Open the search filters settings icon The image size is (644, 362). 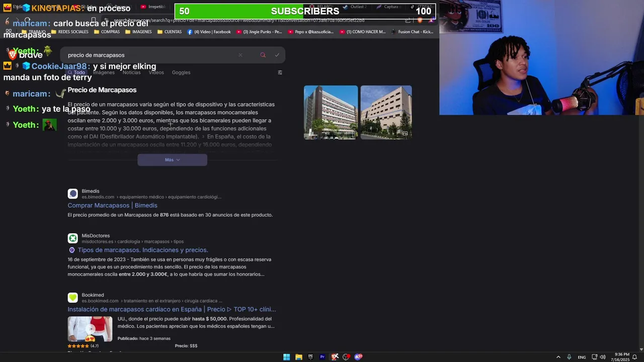coord(280,72)
